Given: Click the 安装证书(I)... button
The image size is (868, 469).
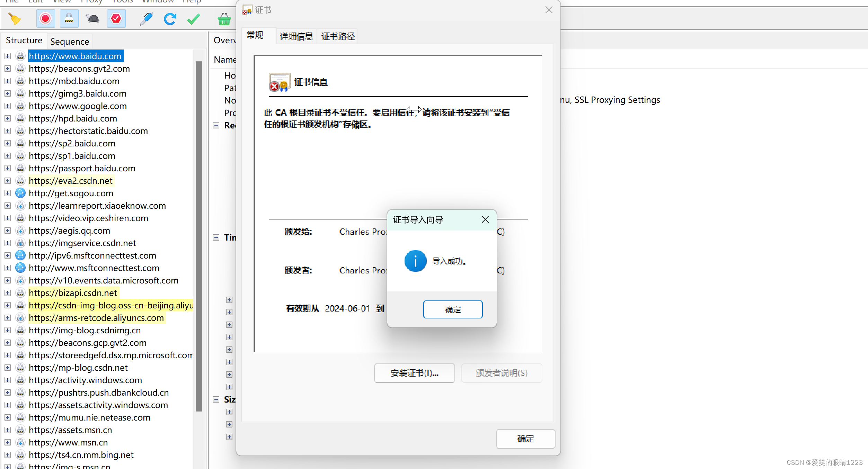Looking at the screenshot, I should pyautogui.click(x=414, y=373).
